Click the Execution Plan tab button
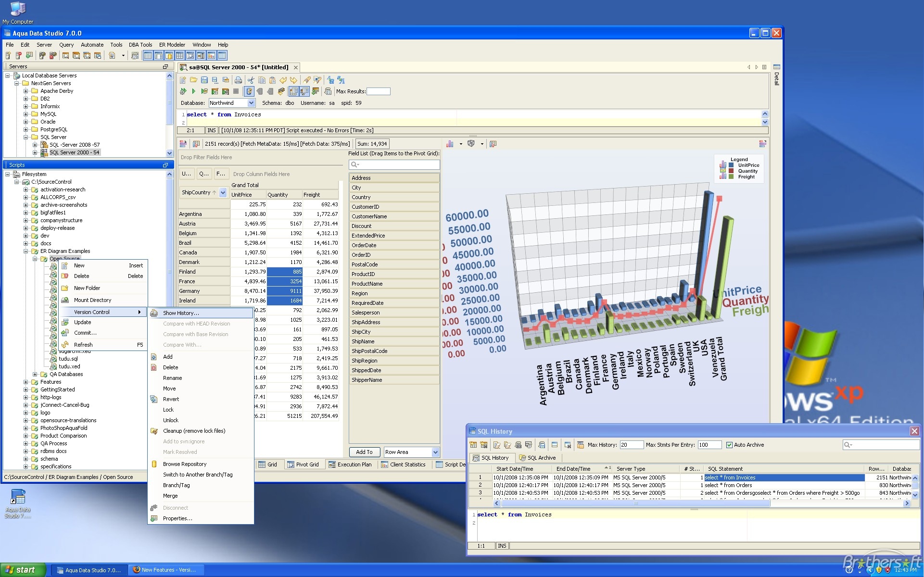The image size is (924, 577). (350, 464)
